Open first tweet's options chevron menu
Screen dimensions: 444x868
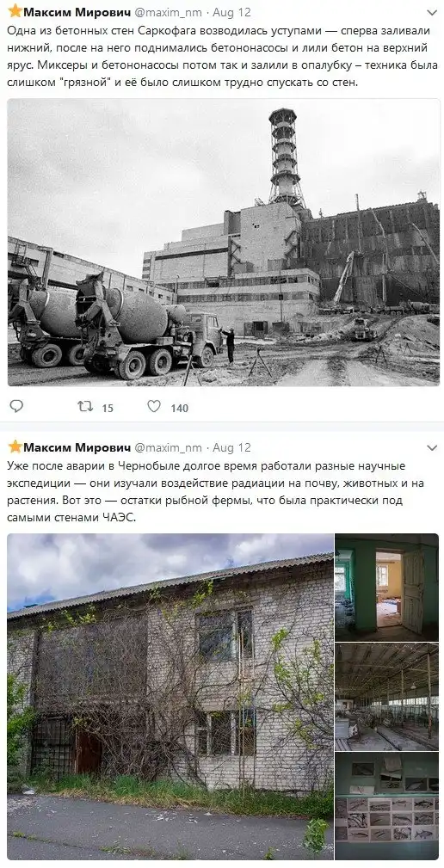pos(431,12)
